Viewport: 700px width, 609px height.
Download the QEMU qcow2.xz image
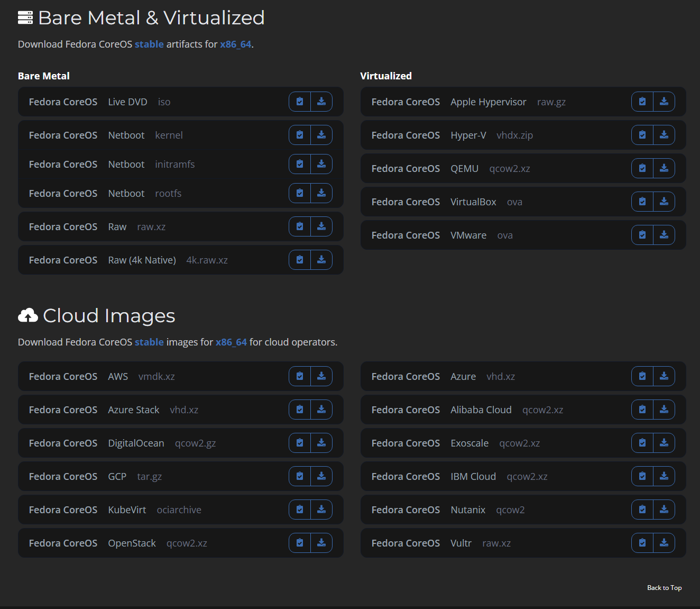[x=664, y=168]
